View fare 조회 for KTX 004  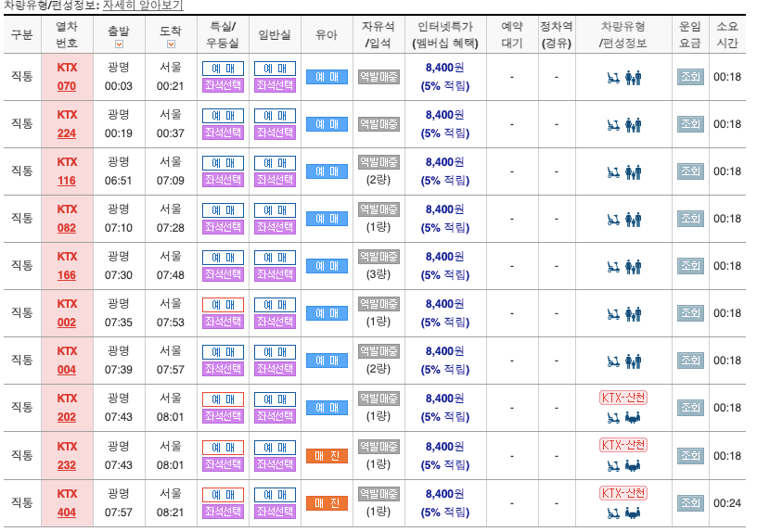690,361
